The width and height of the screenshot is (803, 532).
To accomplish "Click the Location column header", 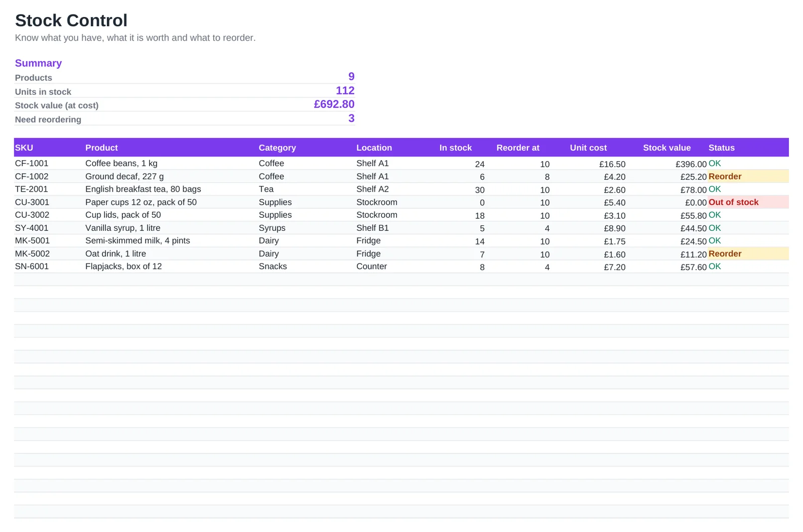I will [x=374, y=148].
